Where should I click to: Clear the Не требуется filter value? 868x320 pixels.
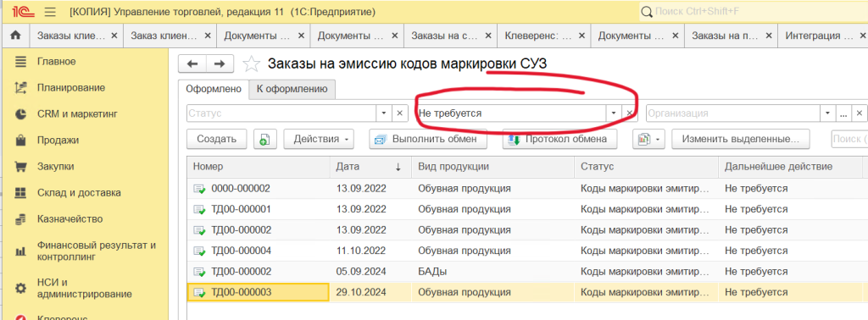pos(629,113)
